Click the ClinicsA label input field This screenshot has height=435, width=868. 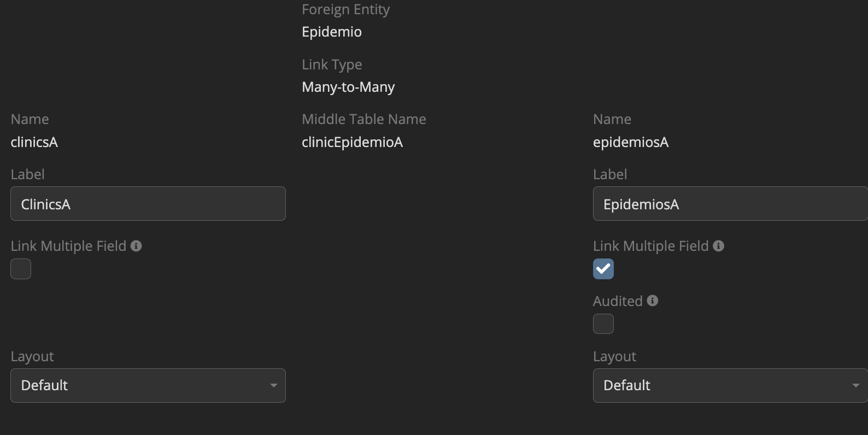pos(148,204)
